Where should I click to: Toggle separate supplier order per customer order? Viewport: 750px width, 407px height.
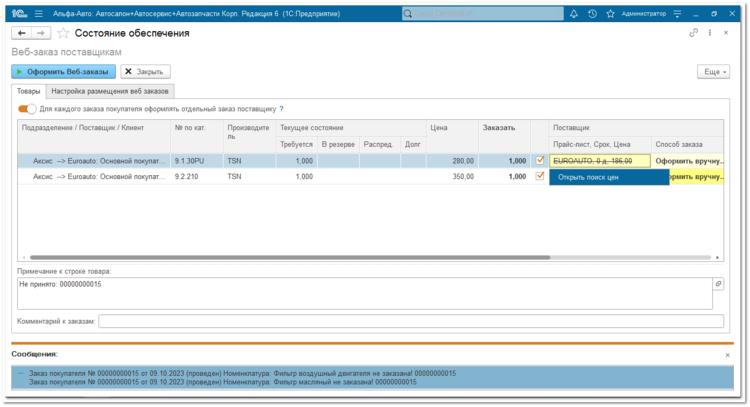click(x=27, y=109)
